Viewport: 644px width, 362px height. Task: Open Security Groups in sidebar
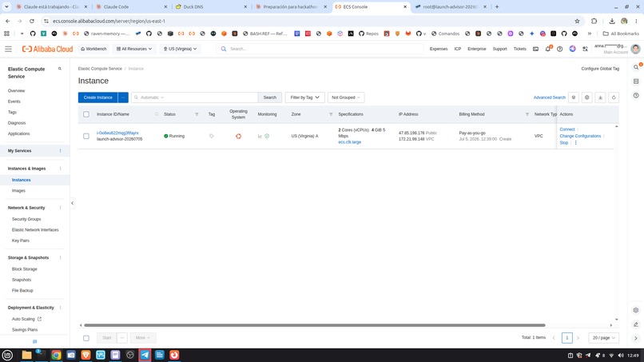pos(26,220)
